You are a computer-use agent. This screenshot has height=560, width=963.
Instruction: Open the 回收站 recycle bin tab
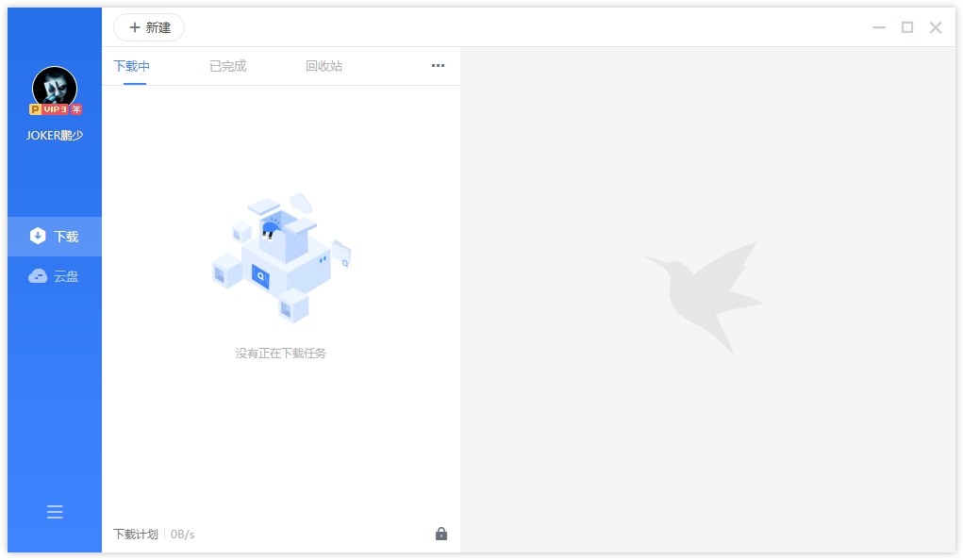(324, 66)
